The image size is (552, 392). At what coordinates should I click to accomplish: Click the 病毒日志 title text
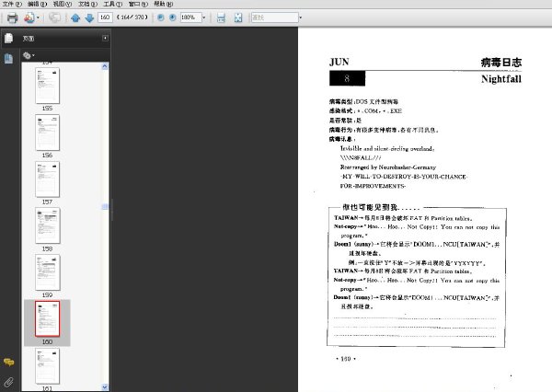[501, 63]
